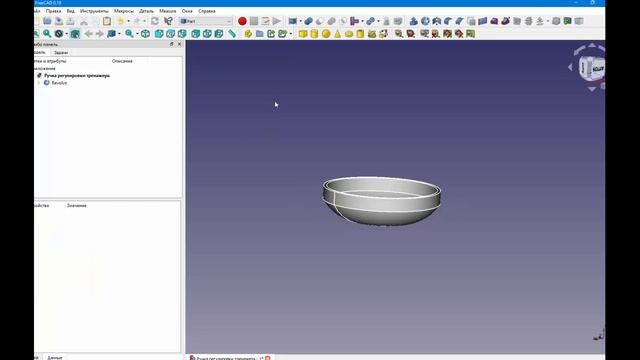Click the Fit selection zoom icon
Screen dimensions: 640x360
47,34
